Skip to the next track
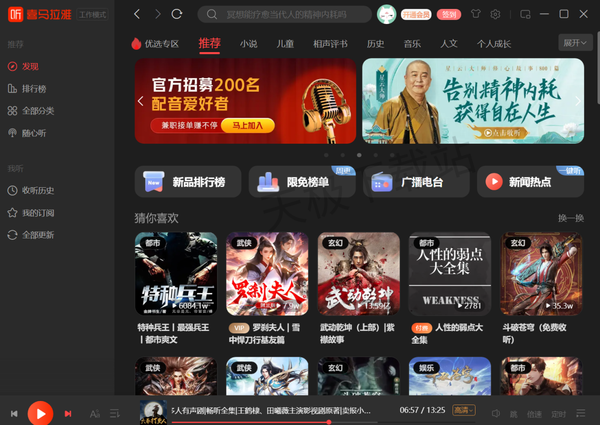600x425 pixels. 68,413
